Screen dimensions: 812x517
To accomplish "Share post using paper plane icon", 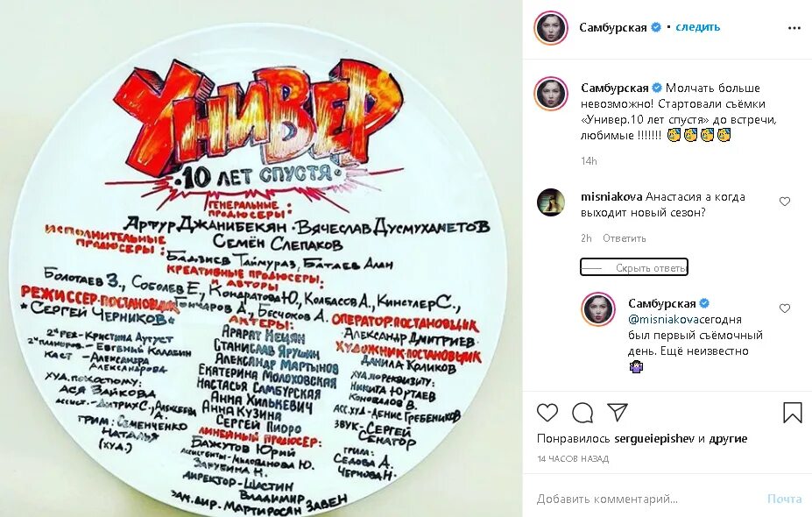I will click(618, 412).
